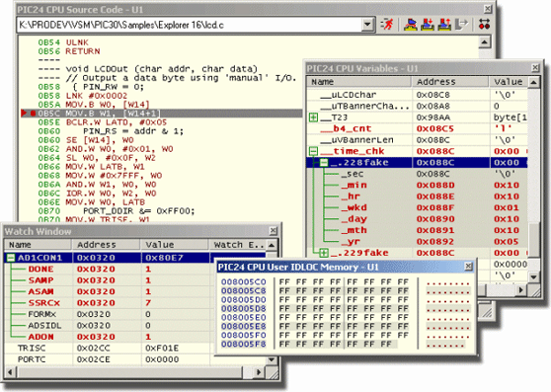The height and width of the screenshot is (392, 551).
Task: Click the scroll-up arrow in Source Code window
Action: click(485, 42)
